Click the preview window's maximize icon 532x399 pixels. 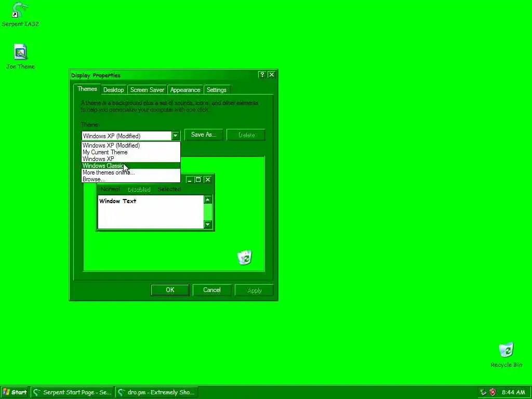coord(198,179)
